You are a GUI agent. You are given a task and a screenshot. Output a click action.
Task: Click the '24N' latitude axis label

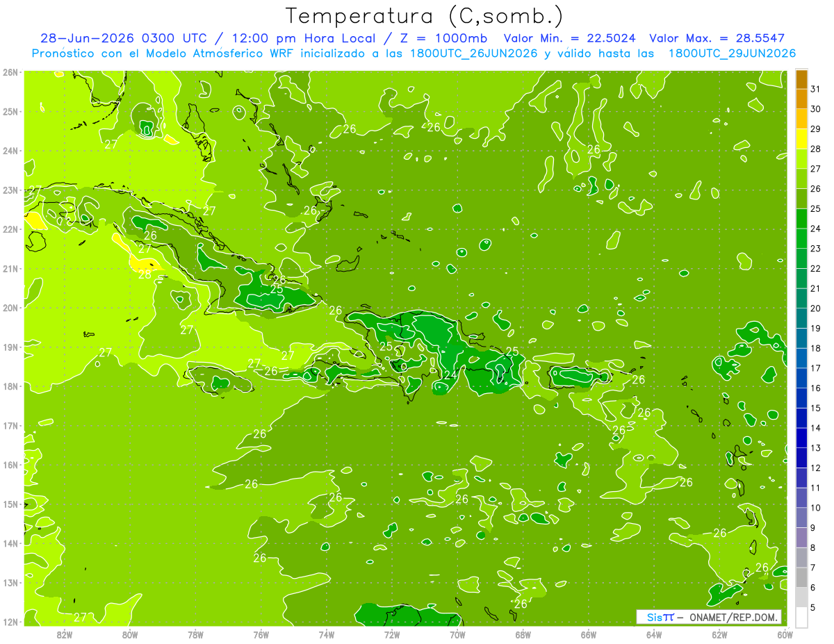pyautogui.click(x=10, y=151)
